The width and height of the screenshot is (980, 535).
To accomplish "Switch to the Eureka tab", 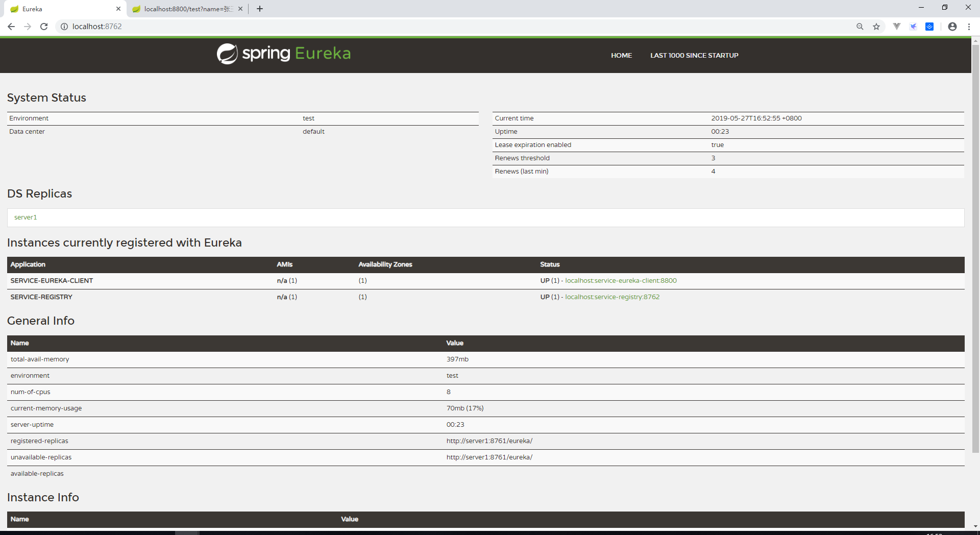I will pyautogui.click(x=64, y=9).
